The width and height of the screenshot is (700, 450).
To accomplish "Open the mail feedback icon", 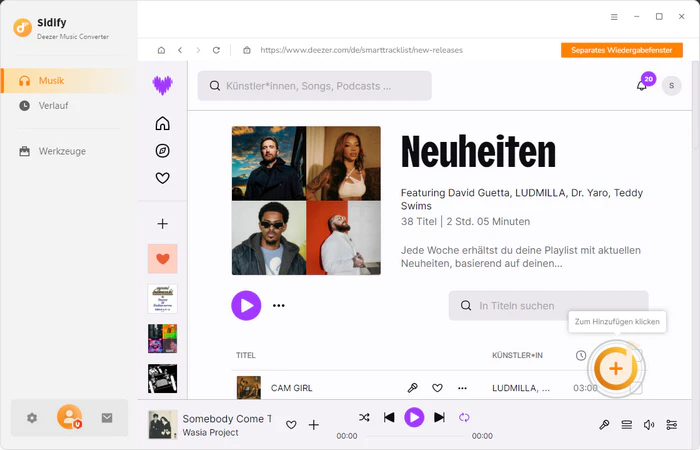I will coord(107,418).
